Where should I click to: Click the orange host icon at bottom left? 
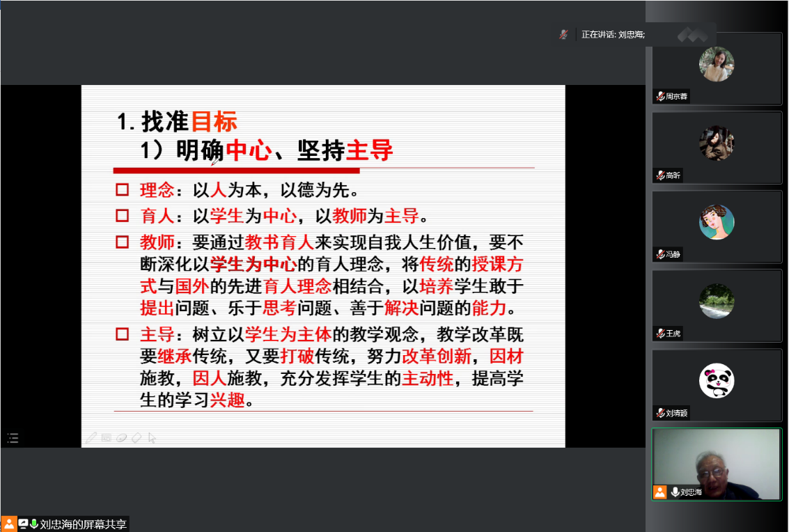coord(8,524)
